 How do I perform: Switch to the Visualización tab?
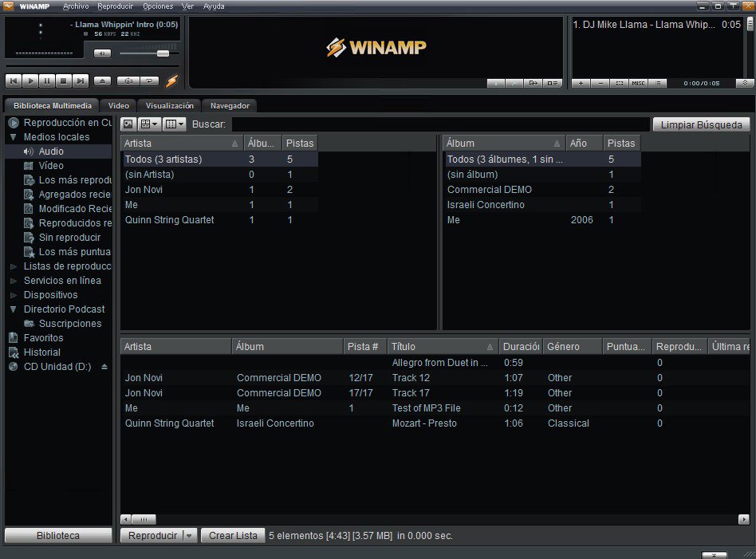click(x=169, y=105)
